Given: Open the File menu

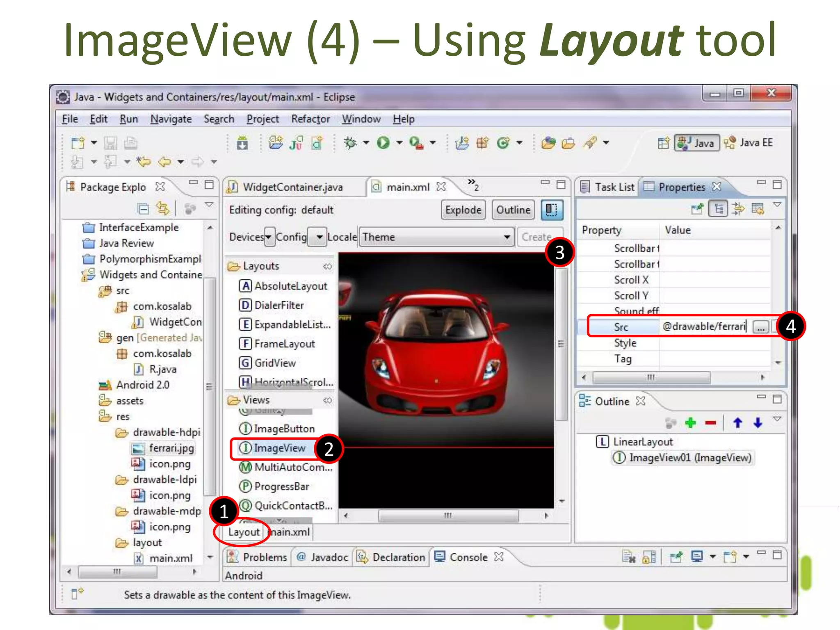Looking at the screenshot, I should [x=70, y=119].
